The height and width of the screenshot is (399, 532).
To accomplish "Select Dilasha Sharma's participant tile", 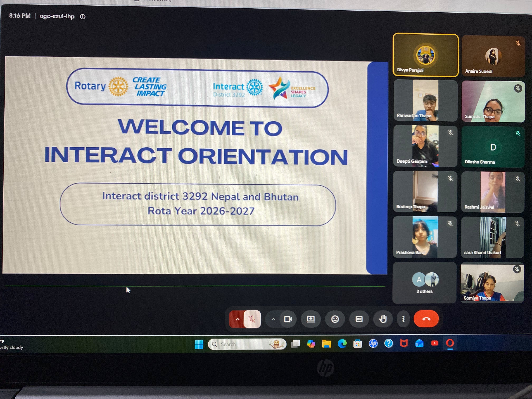I will pyautogui.click(x=493, y=147).
